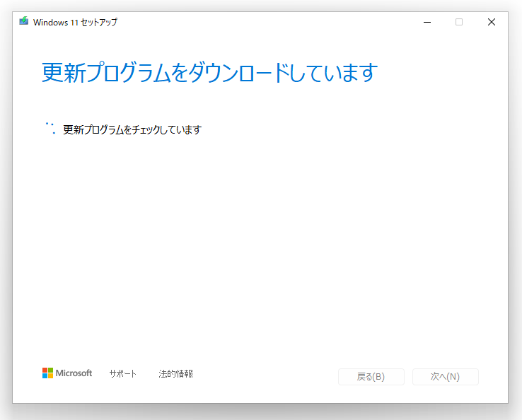This screenshot has height=420, width=522.
Task: Click the 更新プログラムをダウンロードしています heading
Action: coord(210,72)
